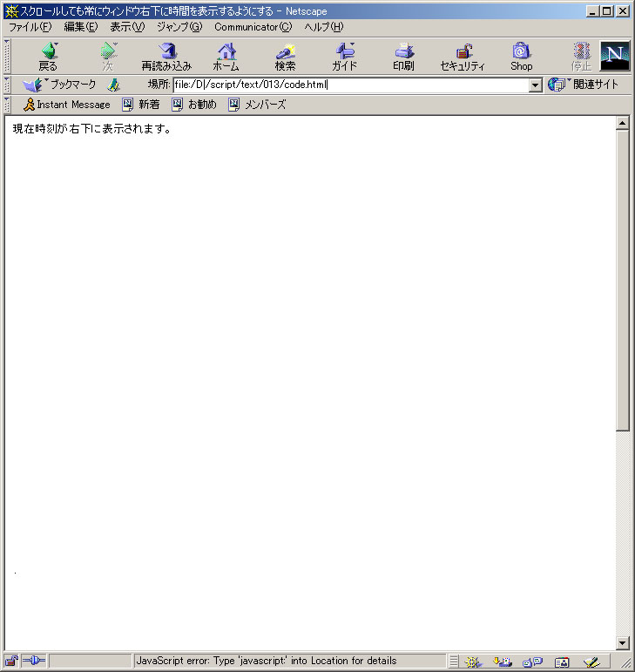Click the vertical scrollbar thumb

point(623,281)
